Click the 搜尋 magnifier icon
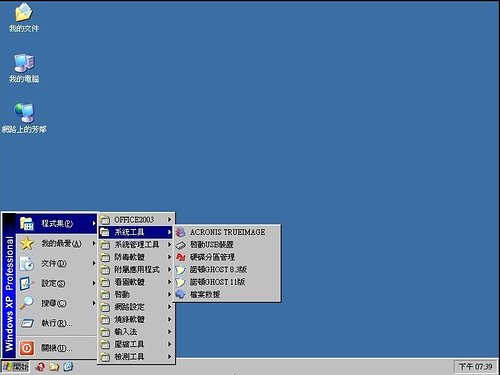Screen dimensions: 500x375 coord(26,303)
